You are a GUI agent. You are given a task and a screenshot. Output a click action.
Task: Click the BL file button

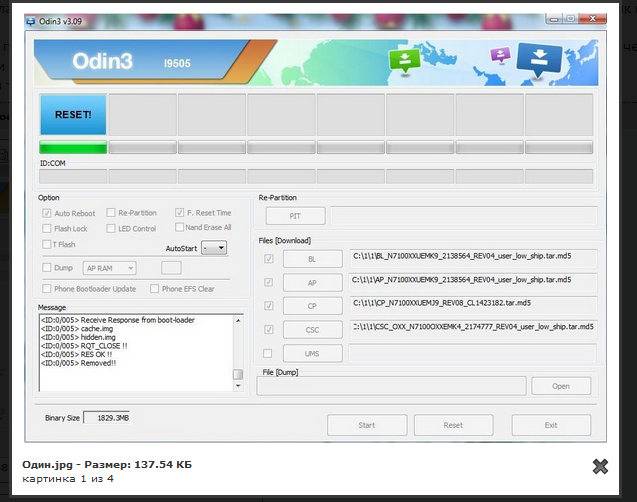pyautogui.click(x=312, y=259)
